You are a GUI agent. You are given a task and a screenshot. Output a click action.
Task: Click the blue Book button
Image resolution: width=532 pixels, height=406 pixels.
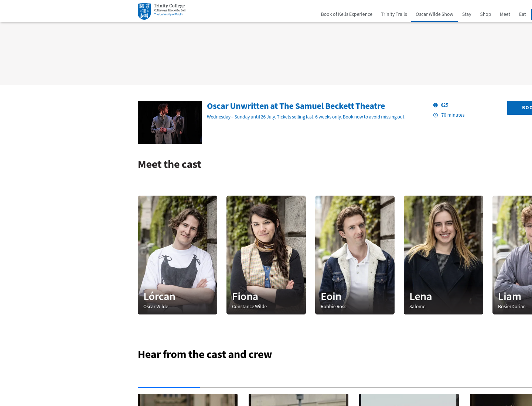point(520,108)
